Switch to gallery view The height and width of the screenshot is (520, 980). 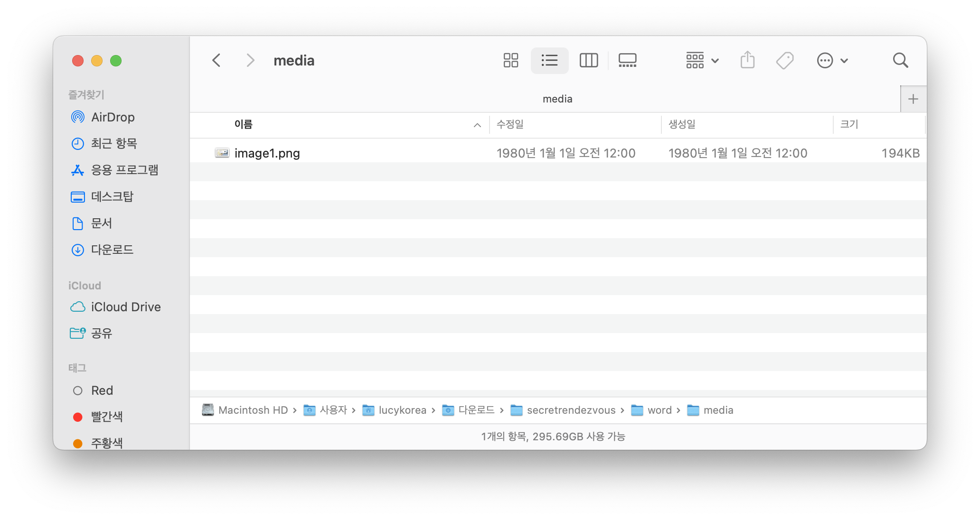pos(628,60)
